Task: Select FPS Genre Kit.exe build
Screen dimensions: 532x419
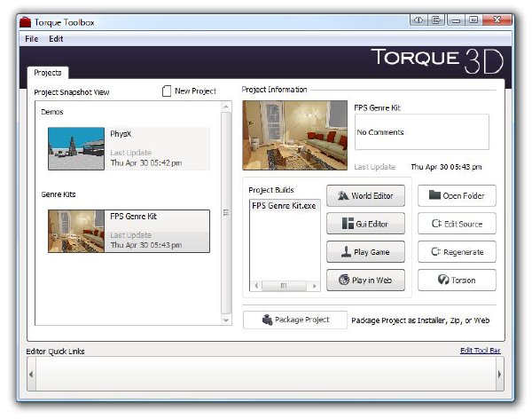Action: (284, 206)
